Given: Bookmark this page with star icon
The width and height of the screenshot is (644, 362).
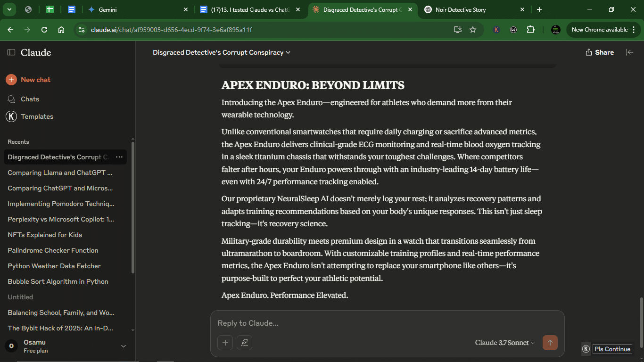Looking at the screenshot, I should 473,30.
